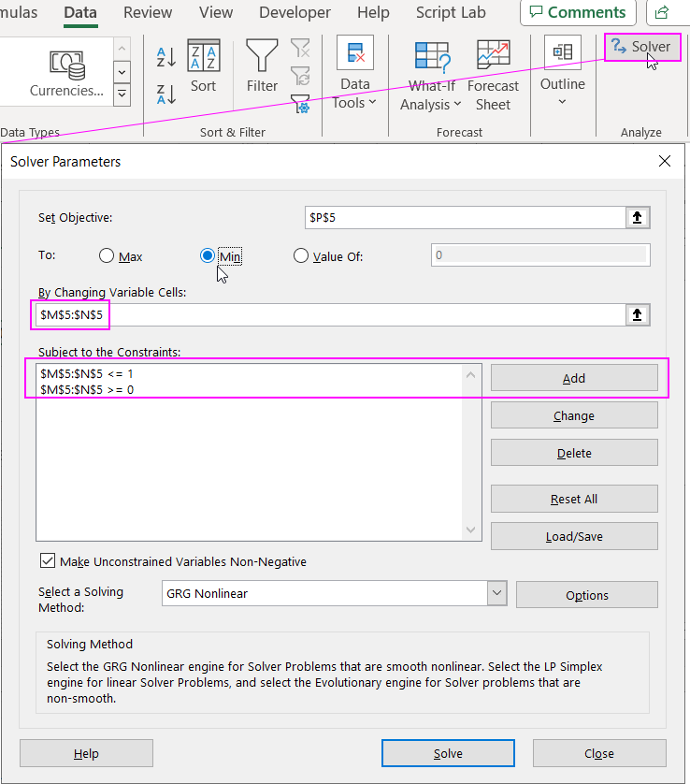This screenshot has height=784, width=690.
Task: Select the Value Of radio option
Action: (x=301, y=256)
